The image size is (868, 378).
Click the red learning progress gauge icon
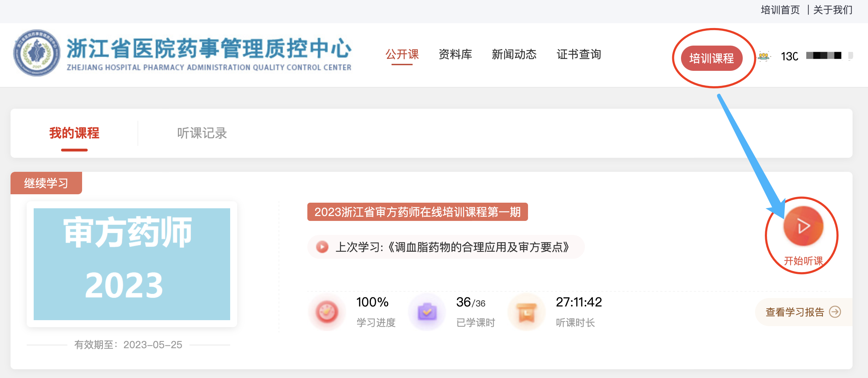pyautogui.click(x=327, y=312)
